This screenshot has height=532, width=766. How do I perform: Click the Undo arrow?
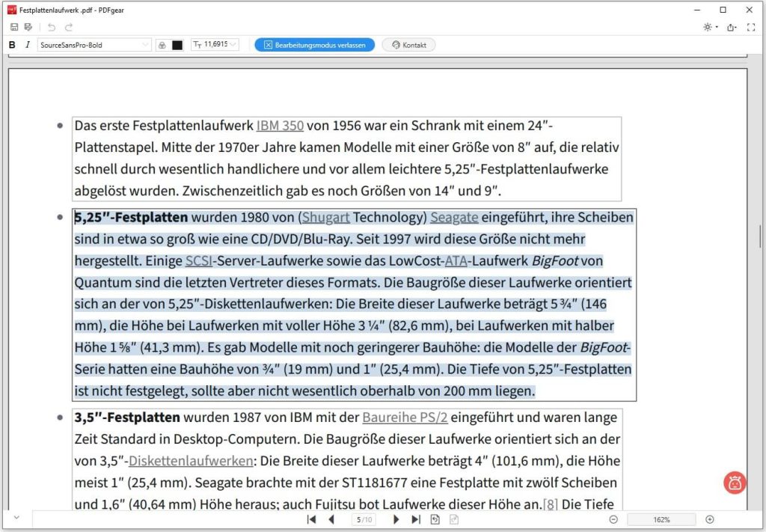(x=50, y=26)
